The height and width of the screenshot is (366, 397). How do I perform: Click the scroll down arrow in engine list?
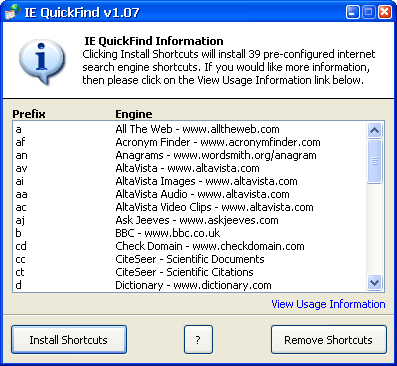pos(375,283)
